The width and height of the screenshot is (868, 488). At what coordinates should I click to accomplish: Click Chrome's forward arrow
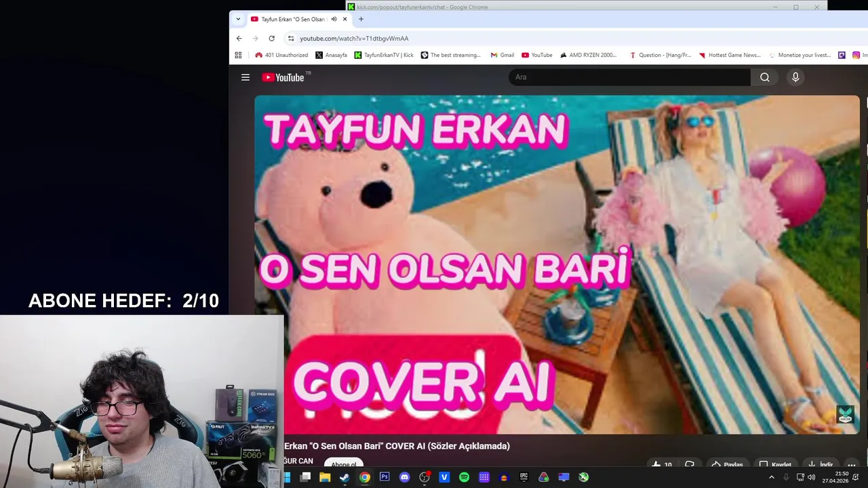256,39
